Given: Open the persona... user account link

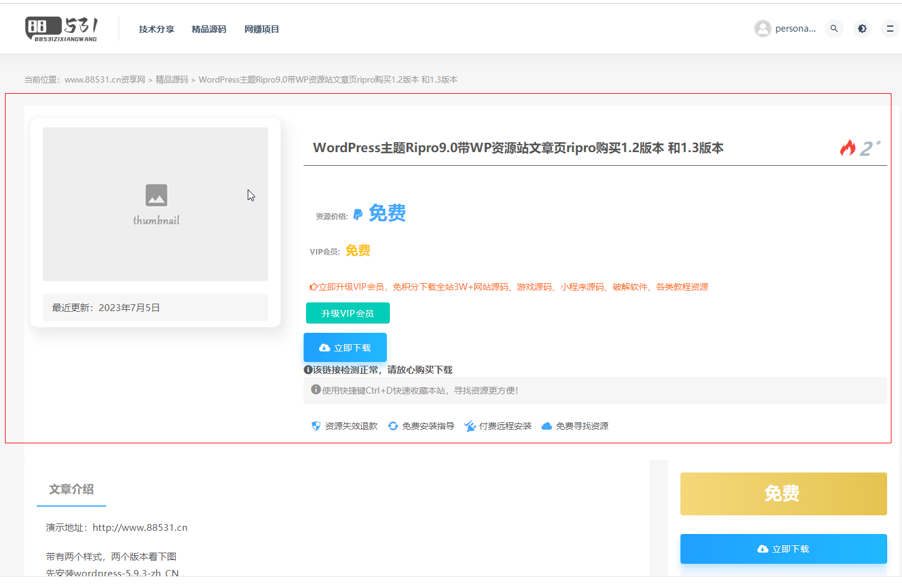Looking at the screenshot, I should 795,29.
